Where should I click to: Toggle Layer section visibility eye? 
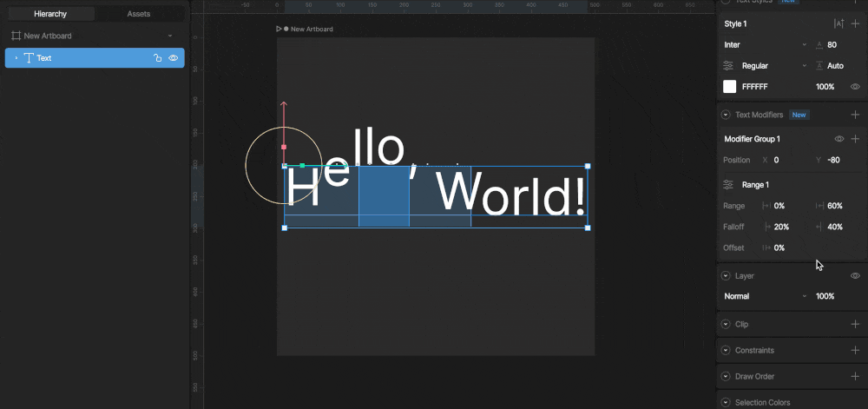click(x=855, y=275)
